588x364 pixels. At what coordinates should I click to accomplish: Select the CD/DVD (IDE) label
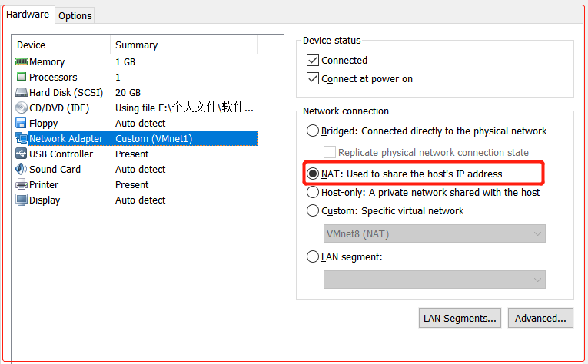point(59,108)
